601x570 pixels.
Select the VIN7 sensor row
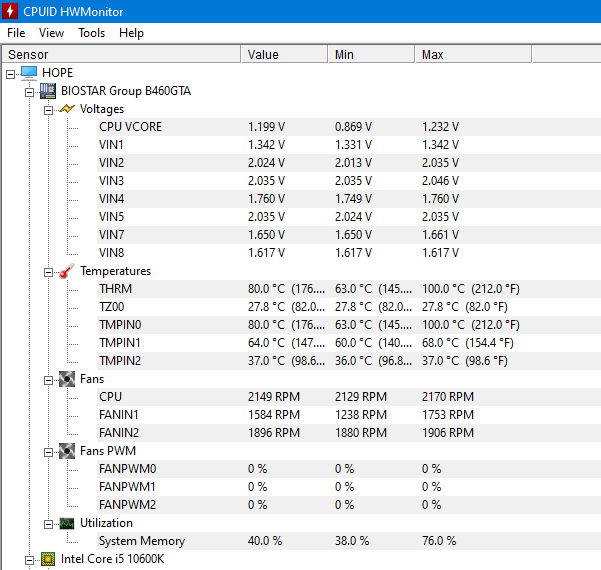[349, 235]
